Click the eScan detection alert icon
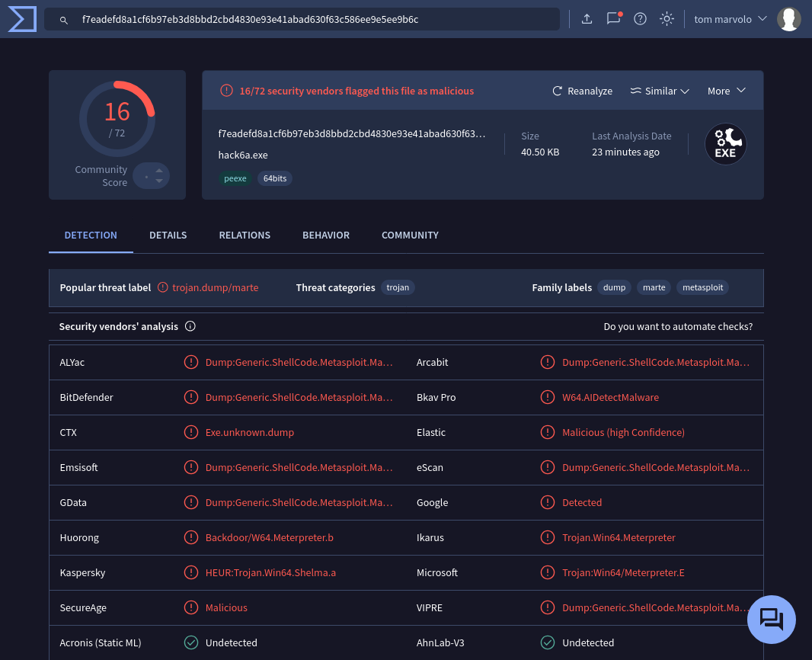This screenshot has height=660, width=812. (x=548, y=467)
